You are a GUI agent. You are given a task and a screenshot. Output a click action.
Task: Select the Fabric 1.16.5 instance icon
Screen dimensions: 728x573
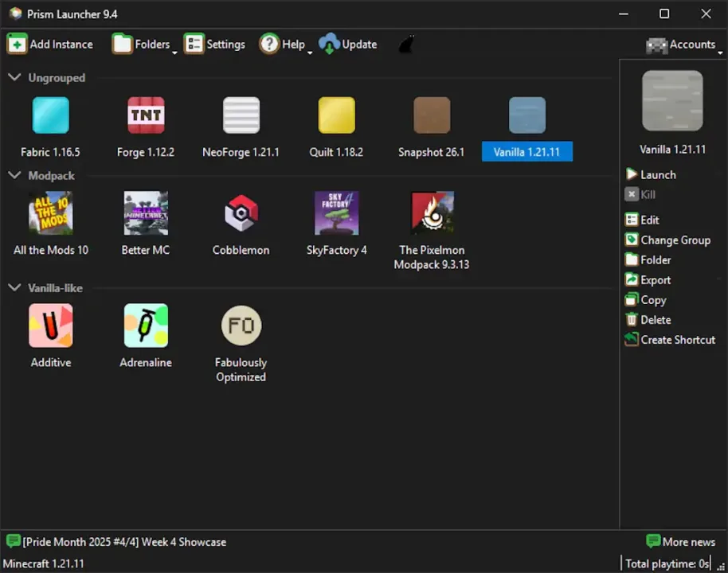pyautogui.click(x=50, y=115)
